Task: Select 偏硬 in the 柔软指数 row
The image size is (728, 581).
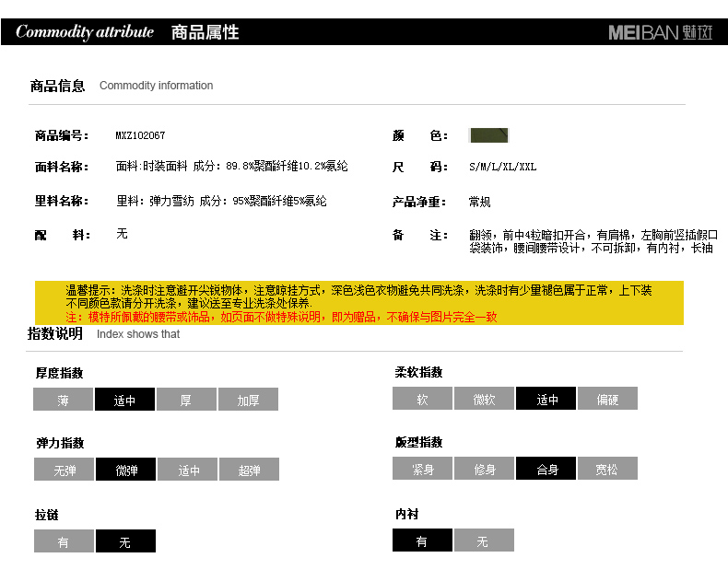Action: point(608,399)
